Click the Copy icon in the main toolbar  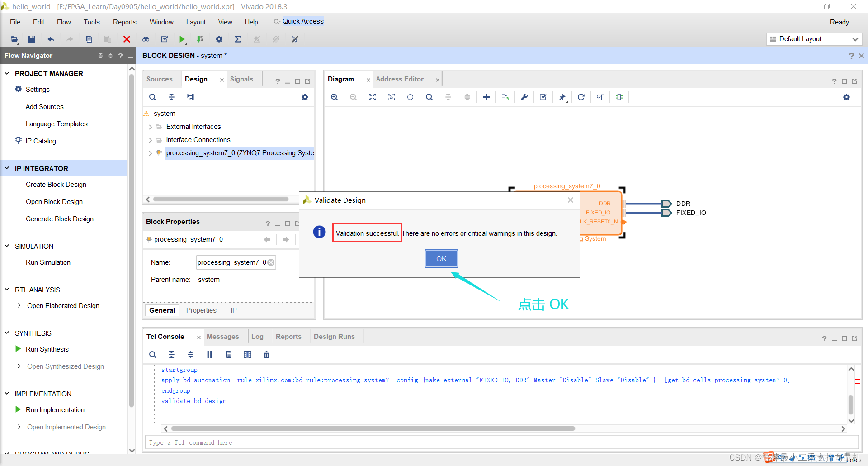pos(89,39)
